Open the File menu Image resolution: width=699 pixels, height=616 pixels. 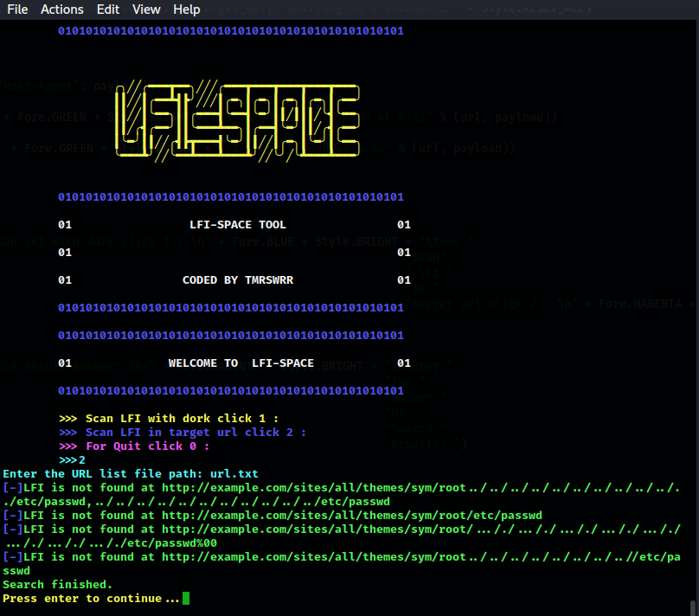coord(17,10)
